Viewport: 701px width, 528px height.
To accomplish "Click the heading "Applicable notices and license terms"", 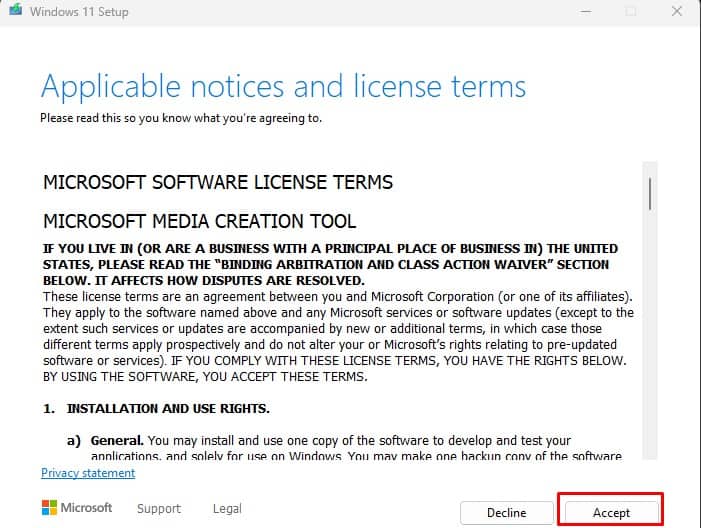I will click(283, 87).
